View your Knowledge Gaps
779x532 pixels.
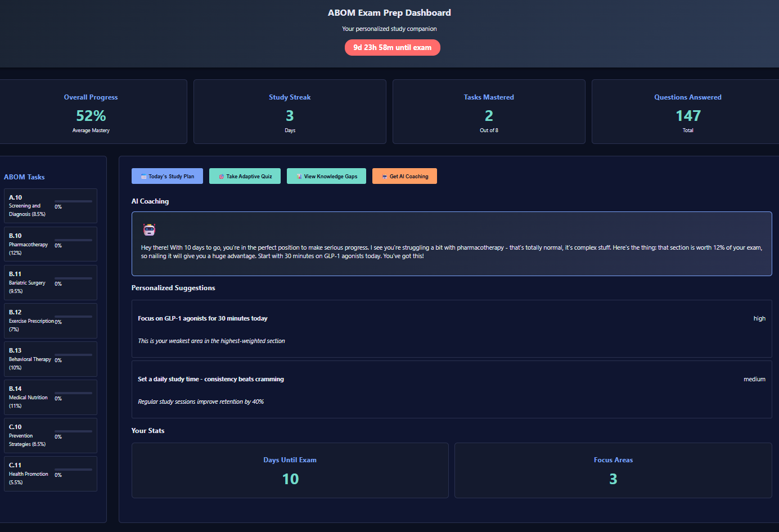326,176
